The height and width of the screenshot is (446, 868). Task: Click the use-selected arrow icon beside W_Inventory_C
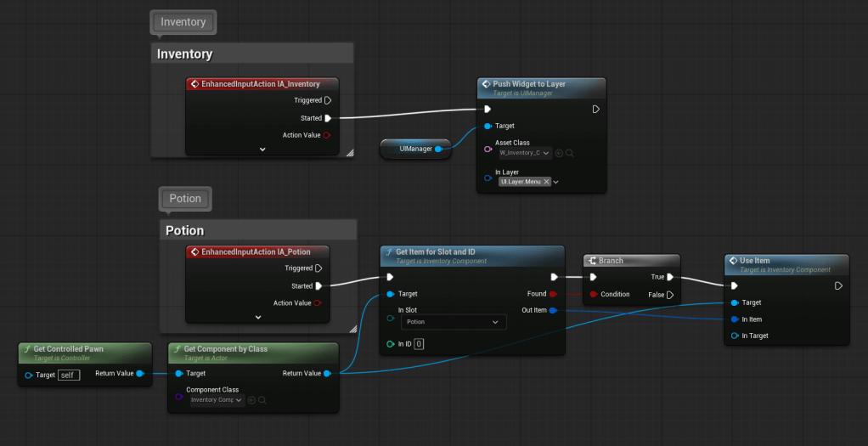click(560, 153)
